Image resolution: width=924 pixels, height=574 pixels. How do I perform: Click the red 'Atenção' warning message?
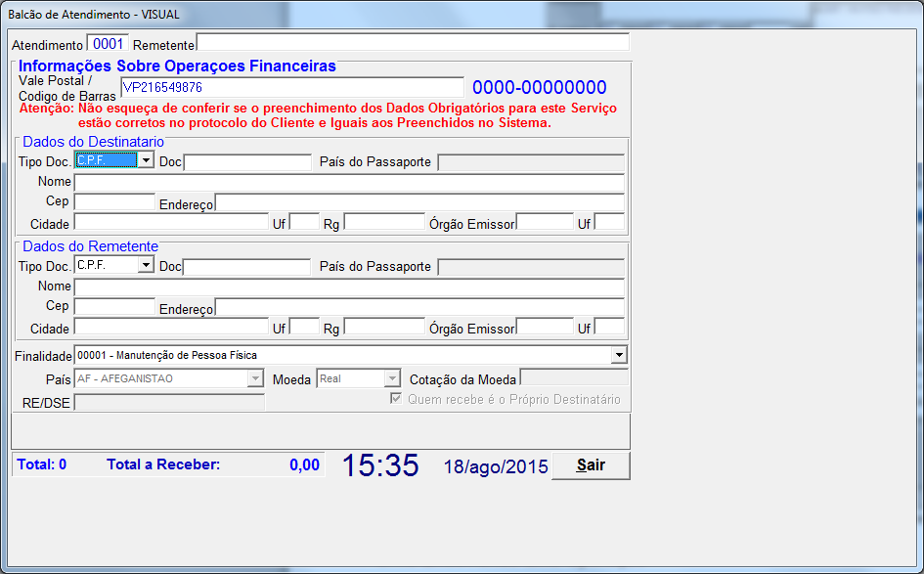tap(318, 115)
